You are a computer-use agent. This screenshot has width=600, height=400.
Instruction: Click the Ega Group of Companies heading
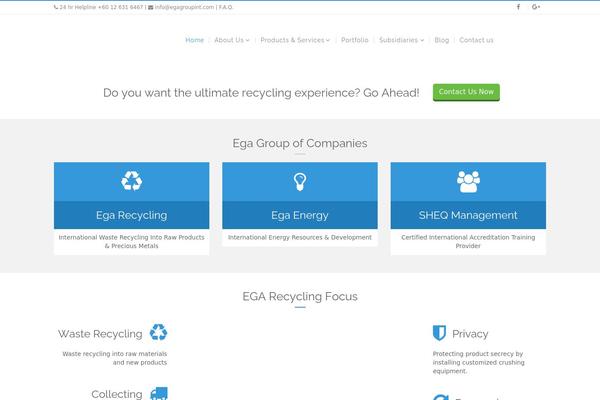tap(300, 143)
